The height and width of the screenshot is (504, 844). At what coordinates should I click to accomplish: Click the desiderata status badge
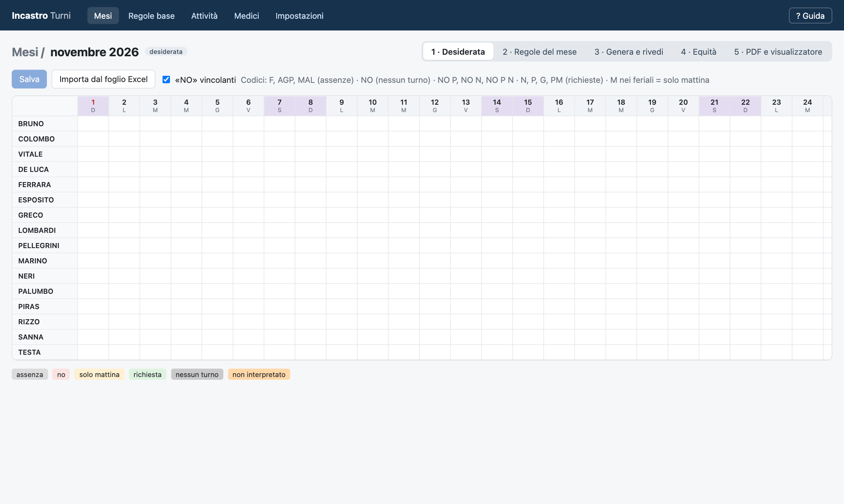point(166,52)
